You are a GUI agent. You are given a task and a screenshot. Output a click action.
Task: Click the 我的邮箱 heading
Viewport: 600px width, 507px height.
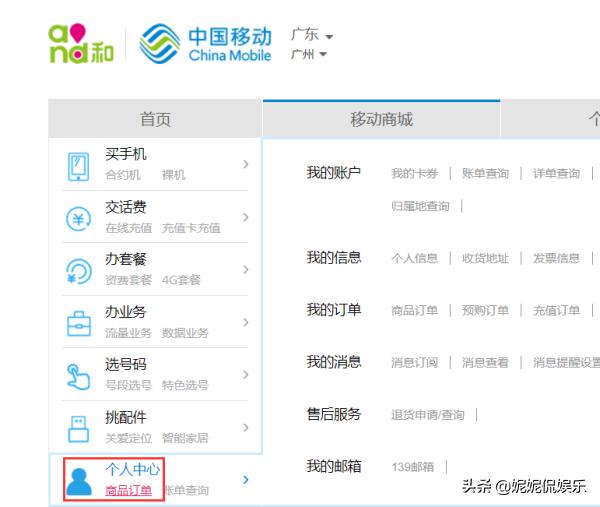[334, 466]
